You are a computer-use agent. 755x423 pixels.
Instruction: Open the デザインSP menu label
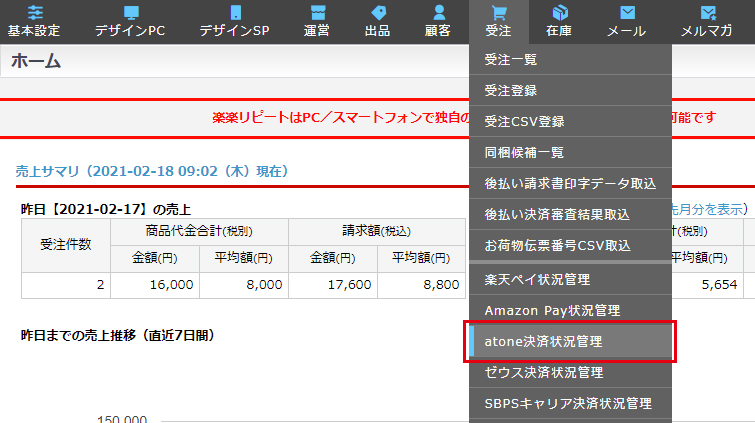pyautogui.click(x=234, y=30)
